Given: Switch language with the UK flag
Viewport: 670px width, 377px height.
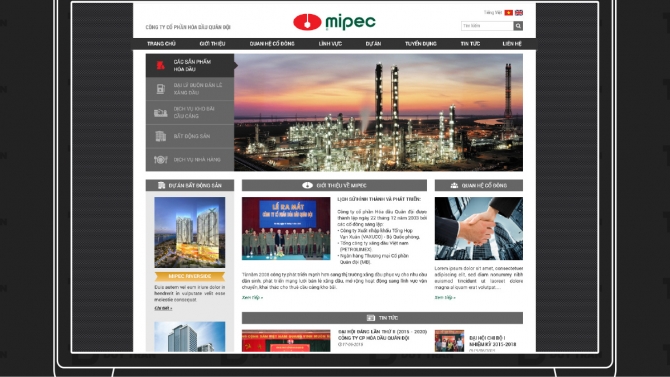Looking at the screenshot, I should pyautogui.click(x=519, y=13).
